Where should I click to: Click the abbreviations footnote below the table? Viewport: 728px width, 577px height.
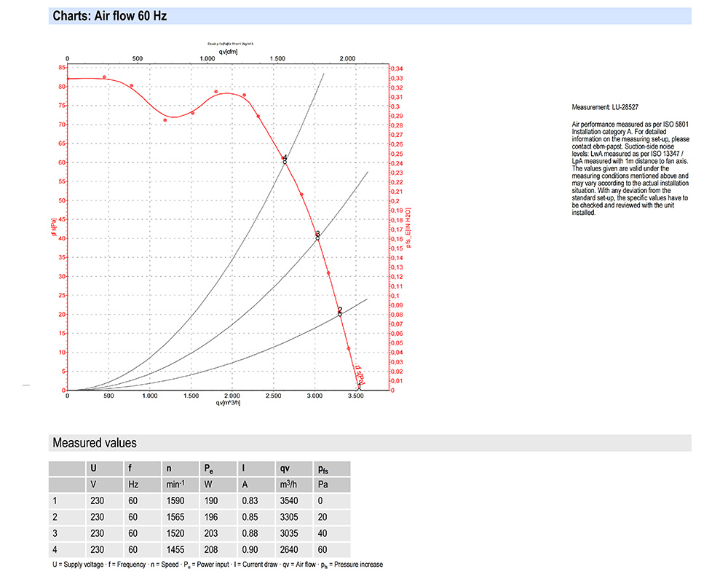pyautogui.click(x=217, y=565)
